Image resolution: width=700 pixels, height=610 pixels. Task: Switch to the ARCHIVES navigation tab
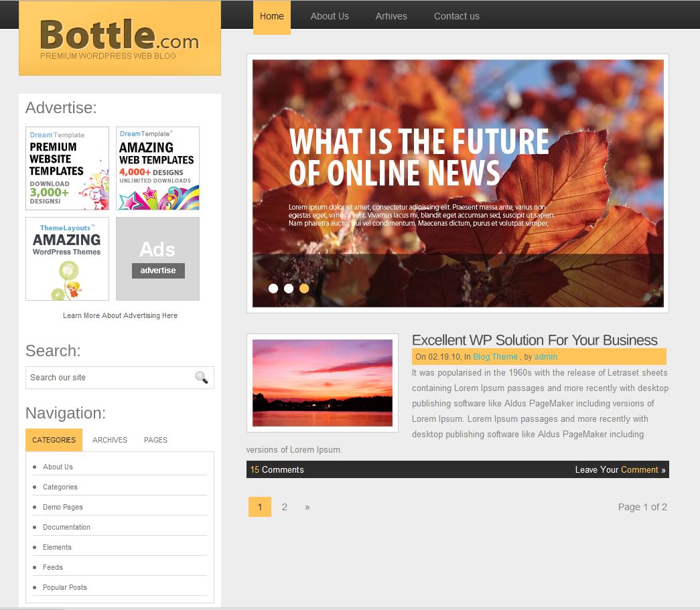(110, 440)
